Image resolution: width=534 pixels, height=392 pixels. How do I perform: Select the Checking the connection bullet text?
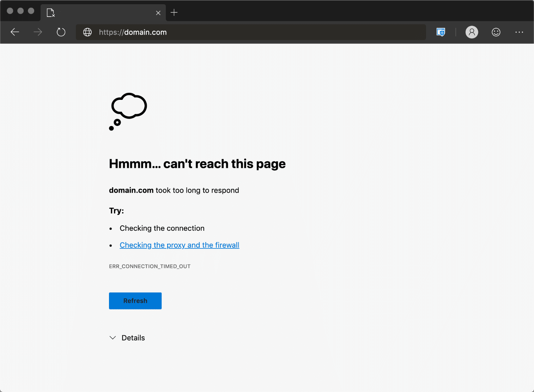(x=162, y=228)
